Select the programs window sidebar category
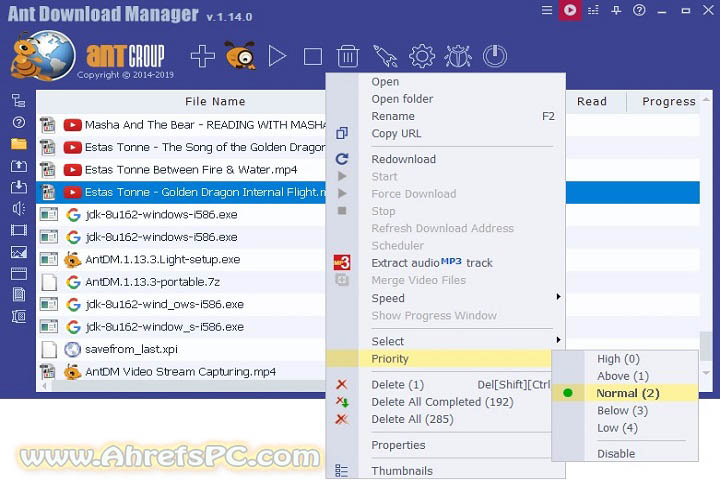Image resolution: width=720 pixels, height=480 pixels. coord(19,274)
